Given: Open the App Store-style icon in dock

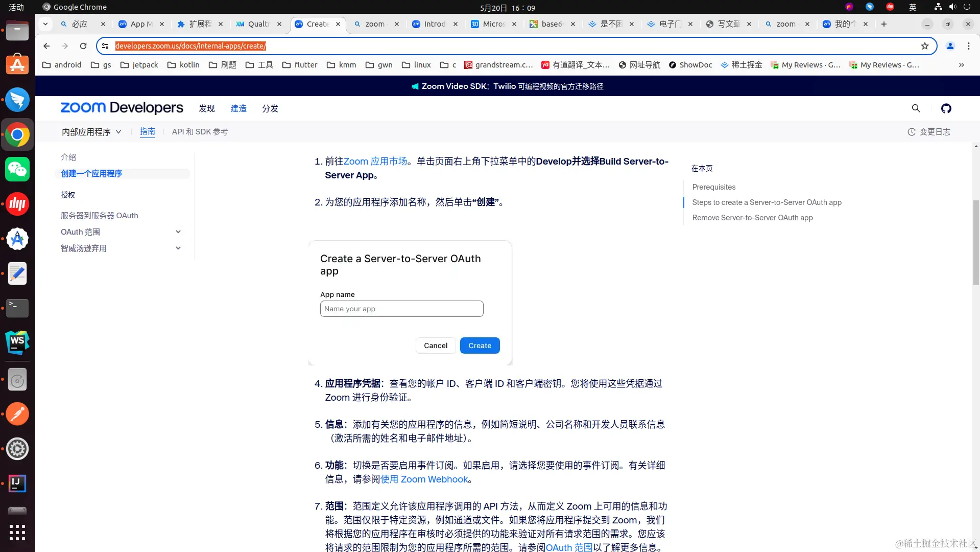Looking at the screenshot, I should [x=17, y=239].
